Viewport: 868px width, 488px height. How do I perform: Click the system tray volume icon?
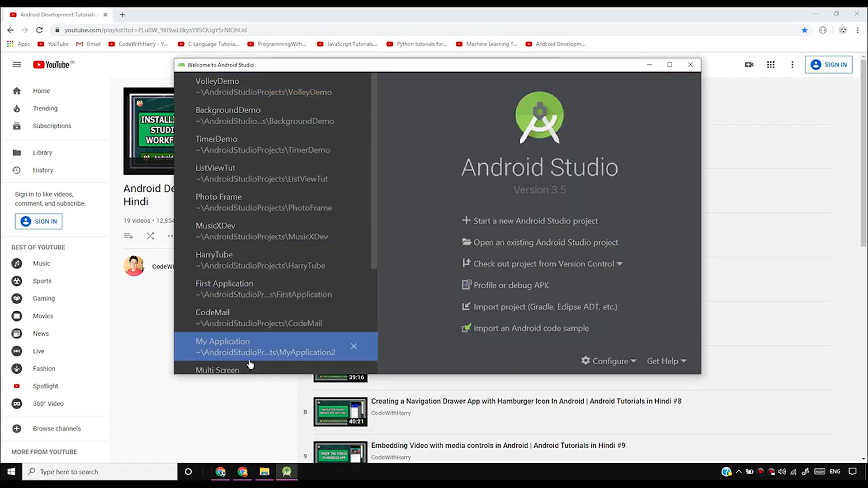(782, 472)
